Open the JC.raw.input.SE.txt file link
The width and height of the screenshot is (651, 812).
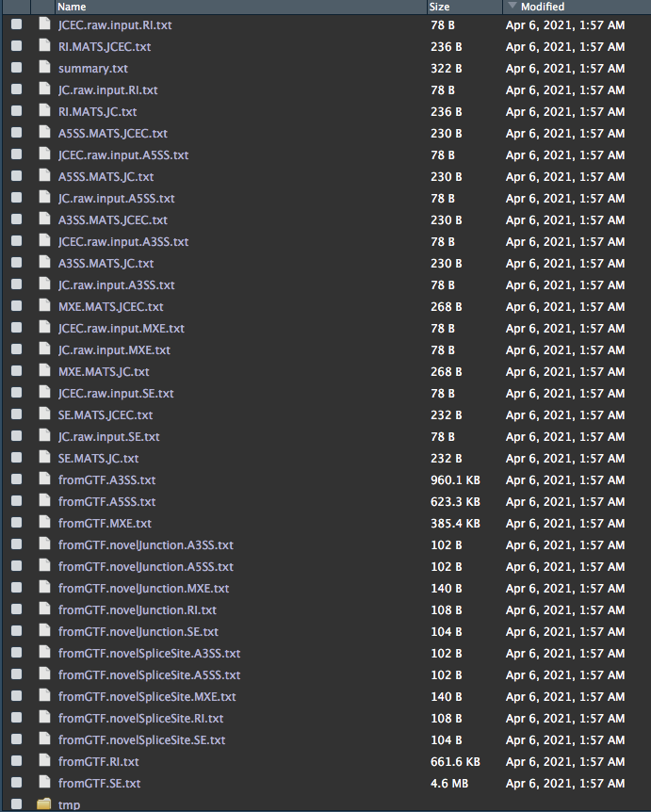[x=106, y=436]
